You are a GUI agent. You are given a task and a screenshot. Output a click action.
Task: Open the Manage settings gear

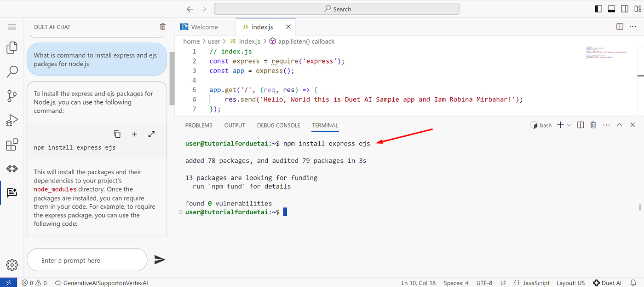(x=12, y=265)
